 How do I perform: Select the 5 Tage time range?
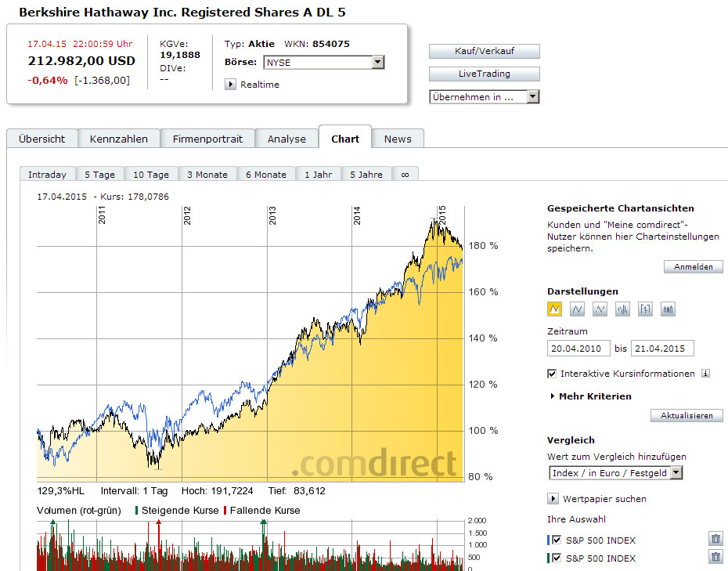(100, 174)
